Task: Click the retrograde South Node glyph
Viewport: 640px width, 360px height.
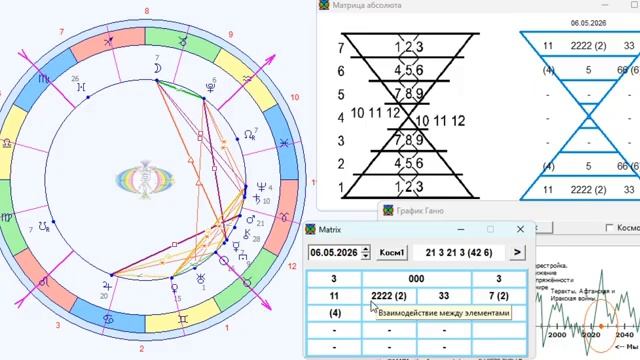Action: pos(44,227)
